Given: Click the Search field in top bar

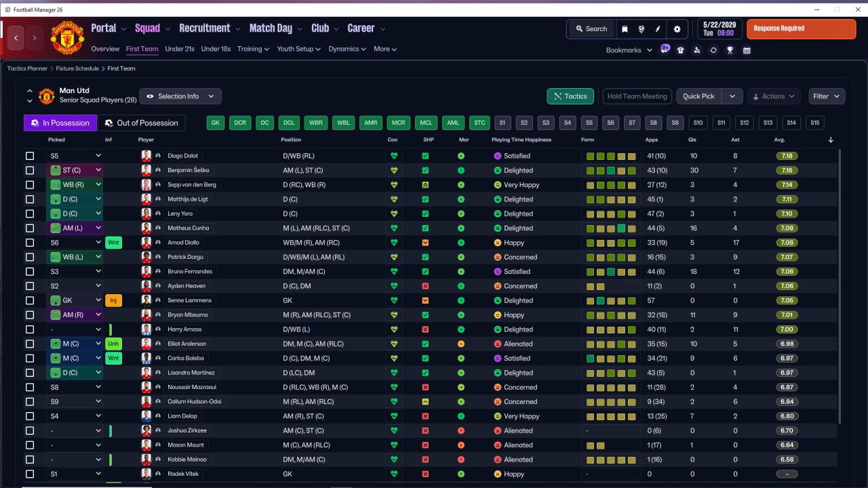Looking at the screenshot, I should [x=591, y=29].
